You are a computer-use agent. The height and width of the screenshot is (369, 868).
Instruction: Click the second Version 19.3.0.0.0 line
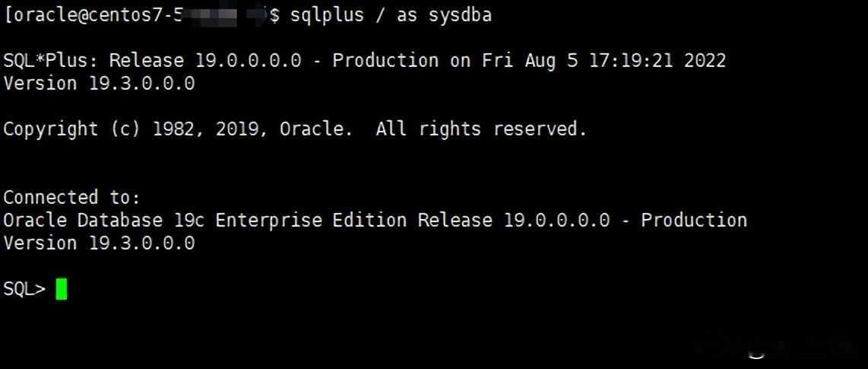[99, 243]
